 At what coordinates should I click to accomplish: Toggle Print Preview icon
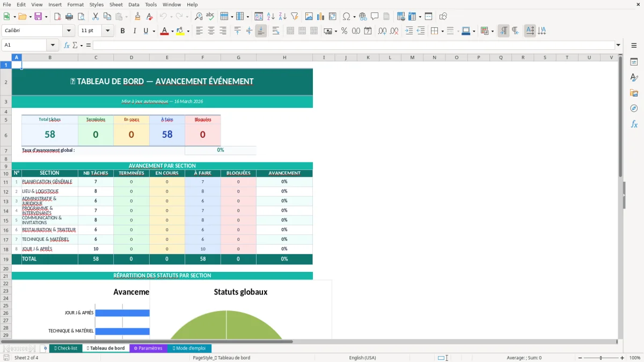point(80,17)
